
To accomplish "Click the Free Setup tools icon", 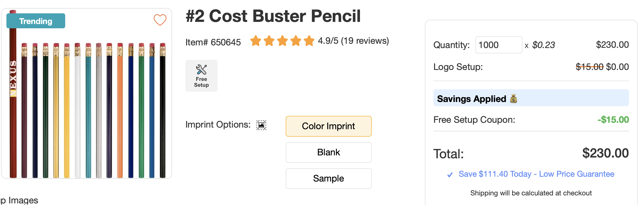I will click(201, 70).
